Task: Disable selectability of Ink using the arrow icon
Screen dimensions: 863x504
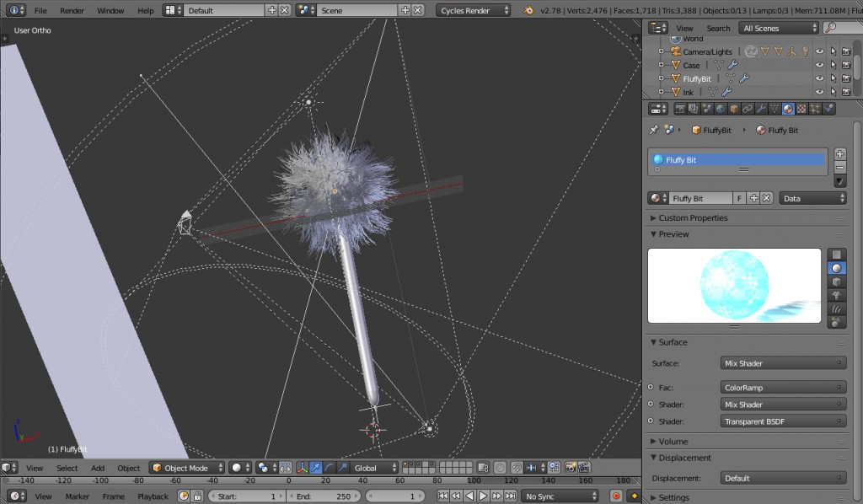Action: click(x=834, y=91)
